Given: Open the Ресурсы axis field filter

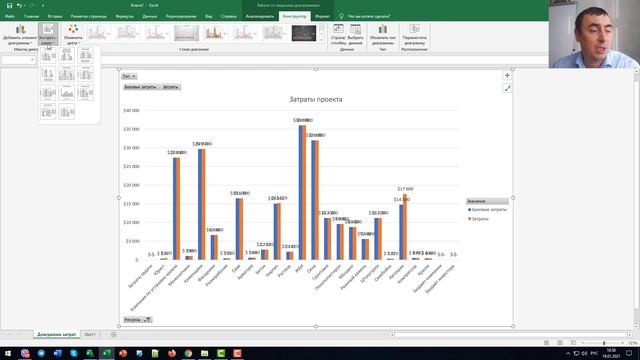Looking at the screenshot, I should [138, 320].
